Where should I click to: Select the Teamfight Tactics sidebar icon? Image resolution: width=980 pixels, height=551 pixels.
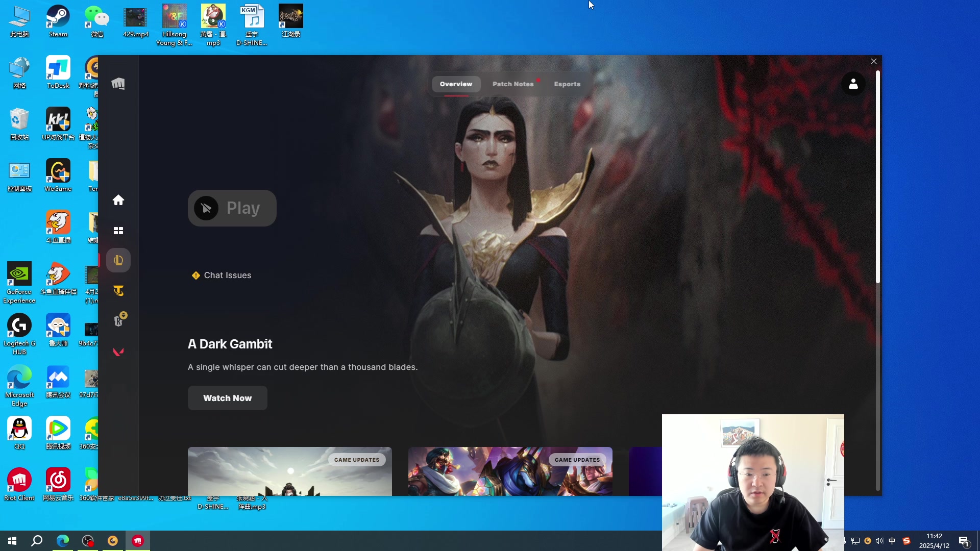[118, 291]
